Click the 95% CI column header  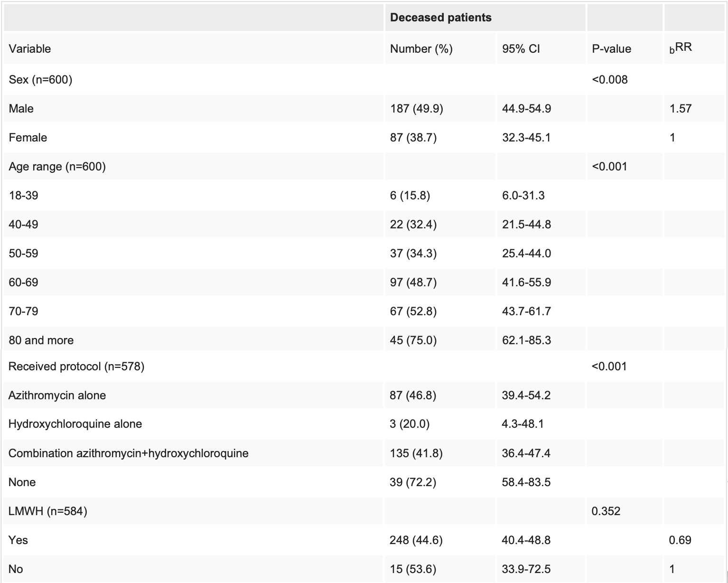(x=521, y=48)
